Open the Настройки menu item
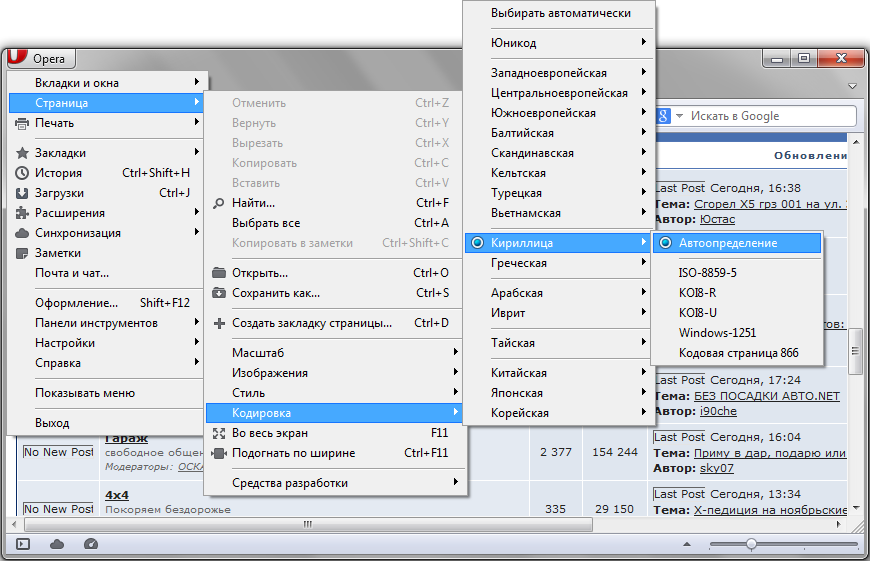This screenshot has width=870, height=561. coord(106,343)
